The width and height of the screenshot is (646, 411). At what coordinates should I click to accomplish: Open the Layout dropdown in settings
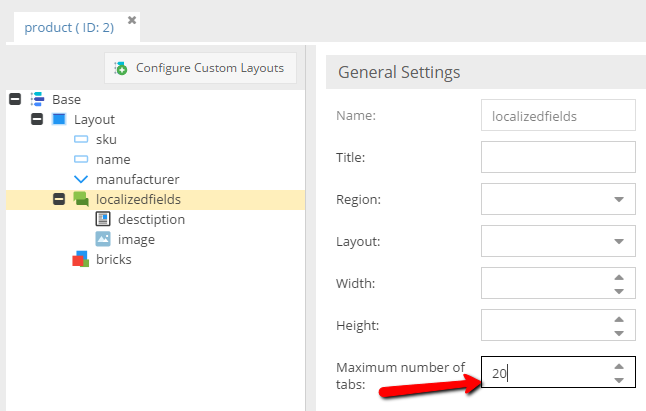618,241
